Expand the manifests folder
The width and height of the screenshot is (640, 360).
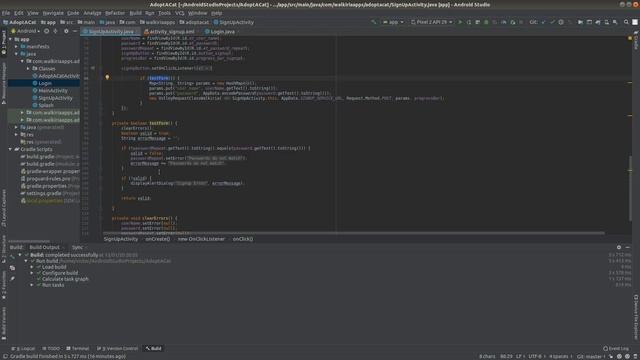click(x=16, y=47)
